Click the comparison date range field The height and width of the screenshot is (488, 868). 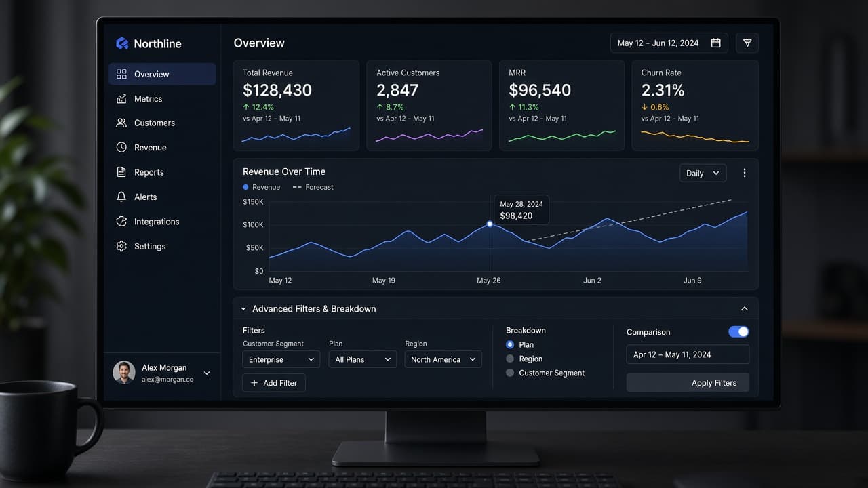click(x=688, y=354)
